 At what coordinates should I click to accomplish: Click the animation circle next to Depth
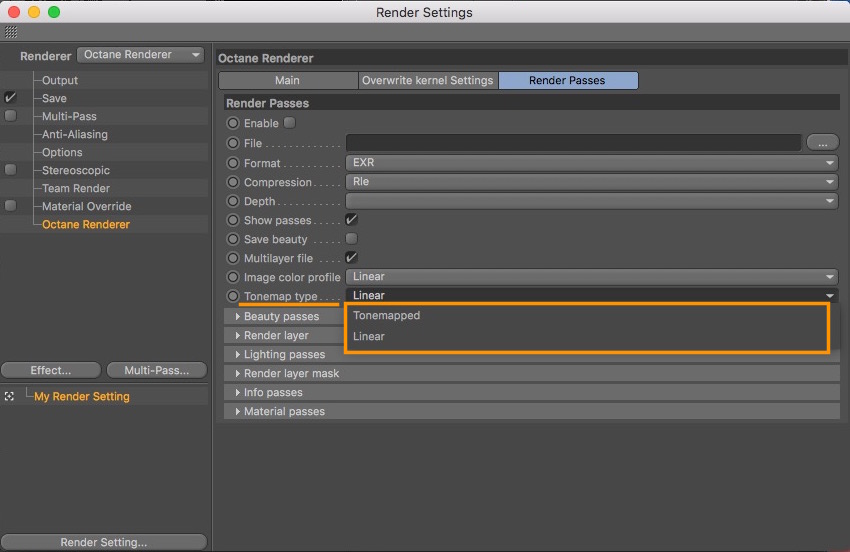tap(233, 201)
